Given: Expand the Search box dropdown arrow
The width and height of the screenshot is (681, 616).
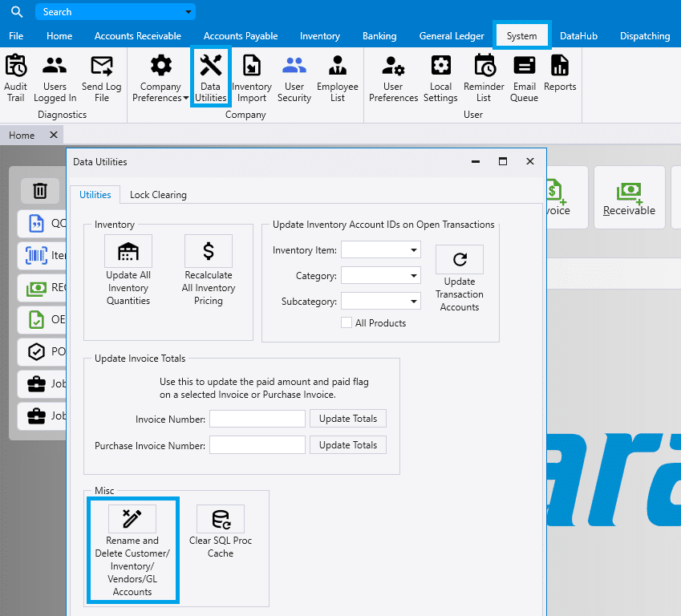Looking at the screenshot, I should 188,12.
